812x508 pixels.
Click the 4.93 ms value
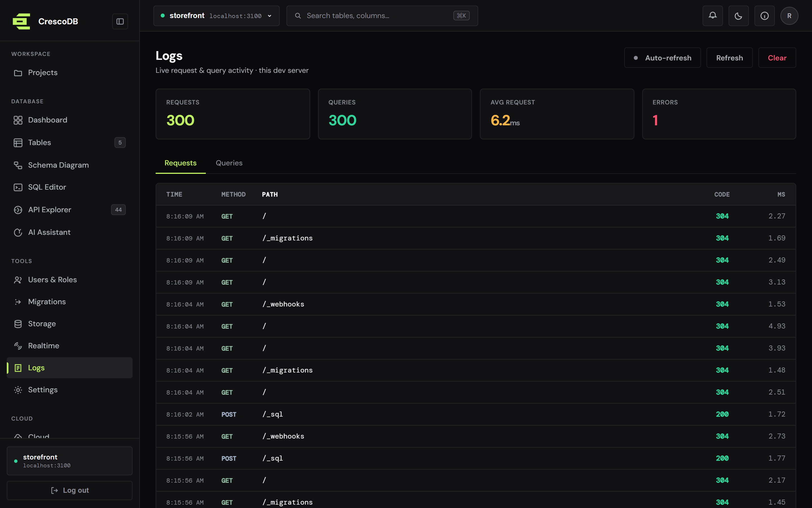point(777,326)
